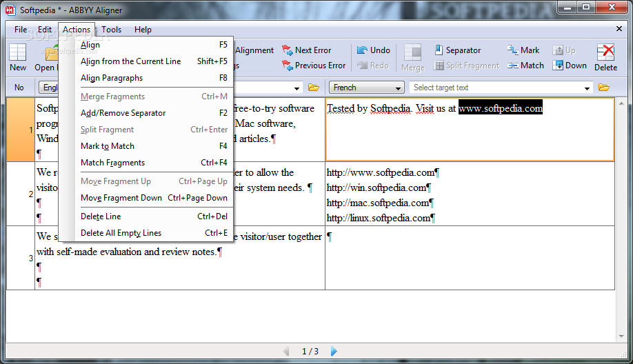
Task: Click http://win.softpedia.com line
Action: pyautogui.click(x=379, y=188)
